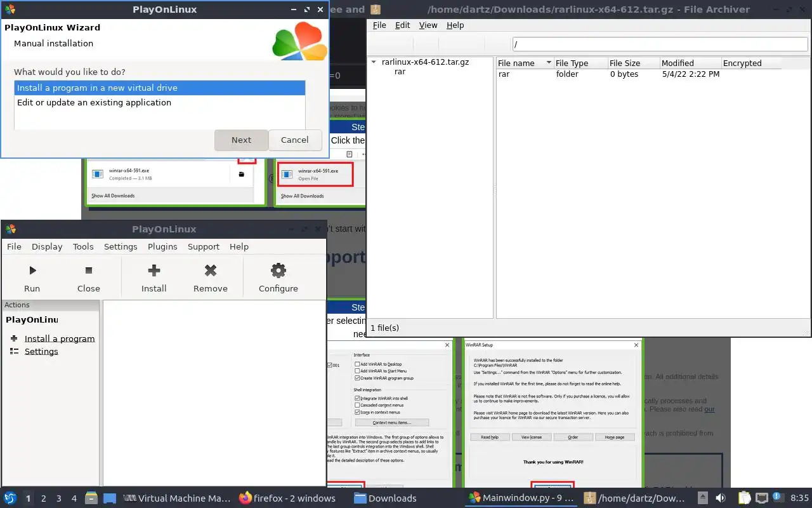Switch to Mainwindow.py taskbar entry
This screenshot has width=812, height=508.
pos(521,498)
